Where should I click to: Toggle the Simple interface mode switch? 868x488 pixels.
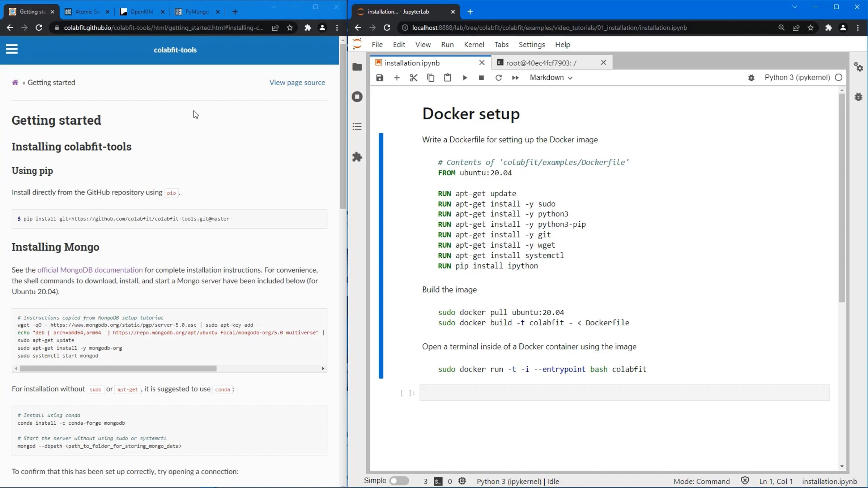(399, 481)
